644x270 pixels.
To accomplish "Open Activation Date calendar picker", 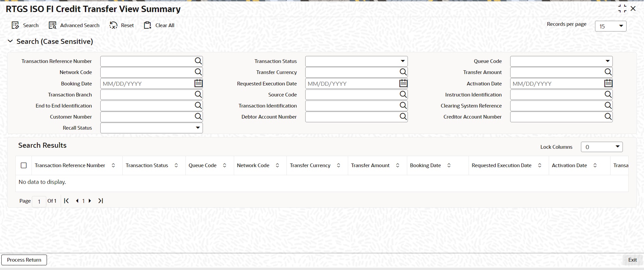I will tap(608, 83).
